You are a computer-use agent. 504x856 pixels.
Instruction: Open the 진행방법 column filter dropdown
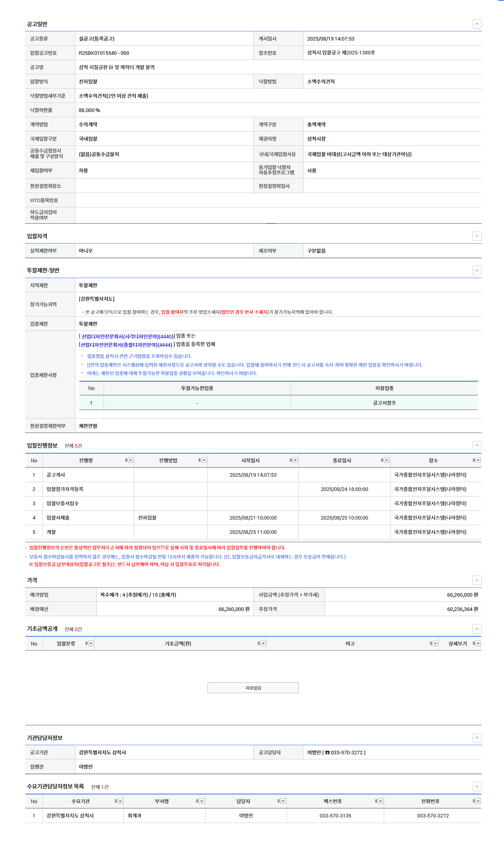pyautogui.click(x=204, y=460)
